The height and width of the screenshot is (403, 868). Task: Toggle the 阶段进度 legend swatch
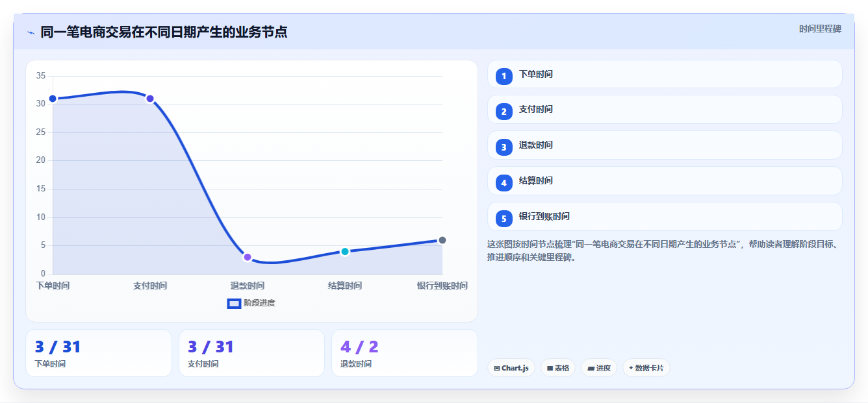[x=234, y=304]
